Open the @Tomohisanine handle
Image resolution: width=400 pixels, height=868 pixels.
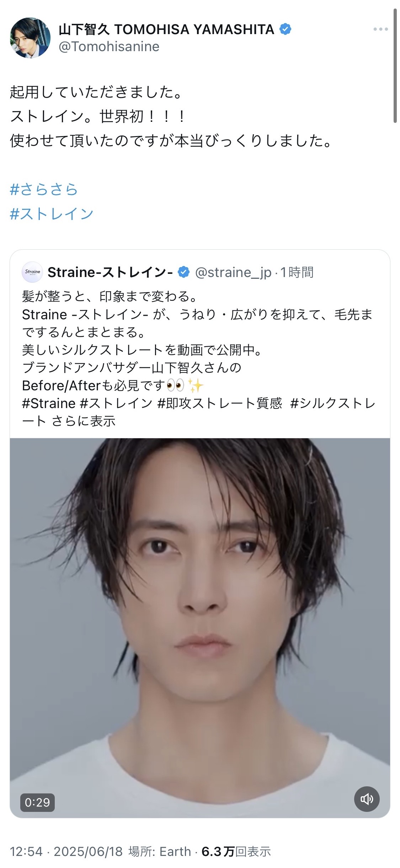coord(109,47)
